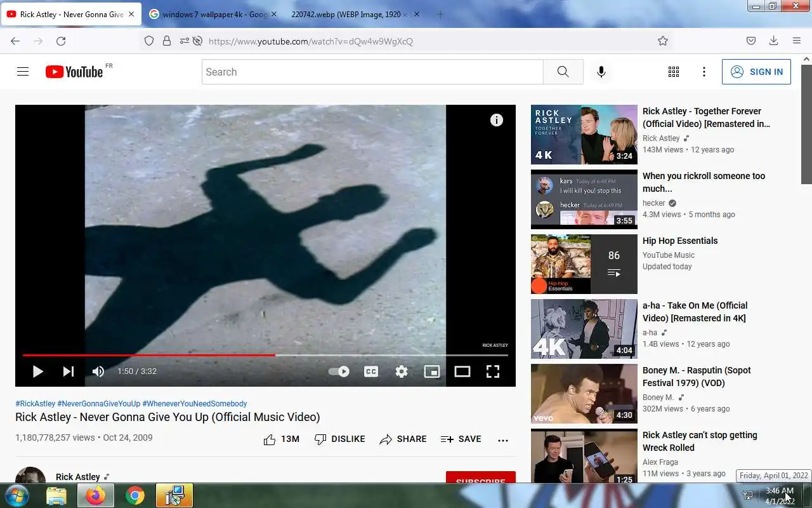Open more actions ellipsis under video
Viewport: 812px width, 508px height.
tap(503, 439)
